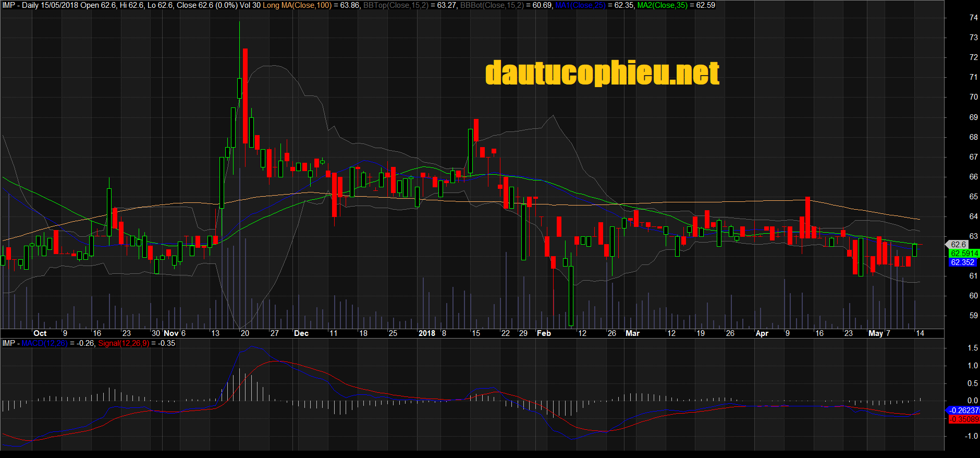Click the red -0.35089 signal value tag
Image resolution: width=980 pixels, height=458 pixels.
[964, 419]
